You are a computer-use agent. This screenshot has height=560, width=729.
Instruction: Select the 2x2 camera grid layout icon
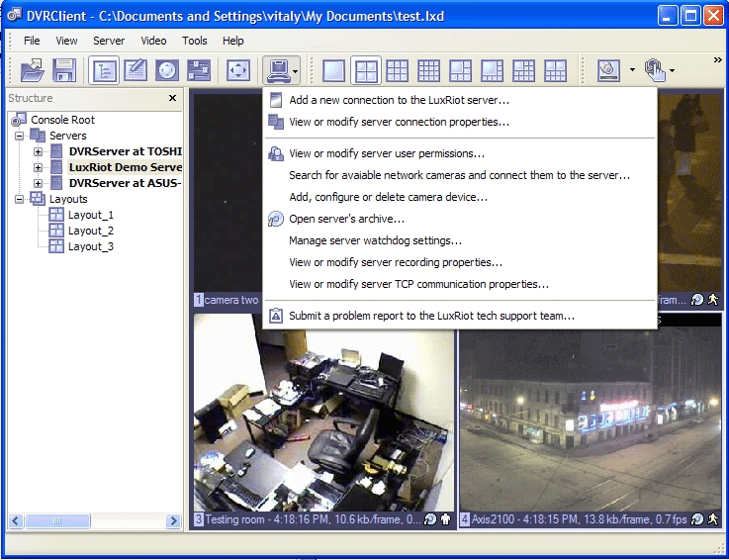point(365,70)
